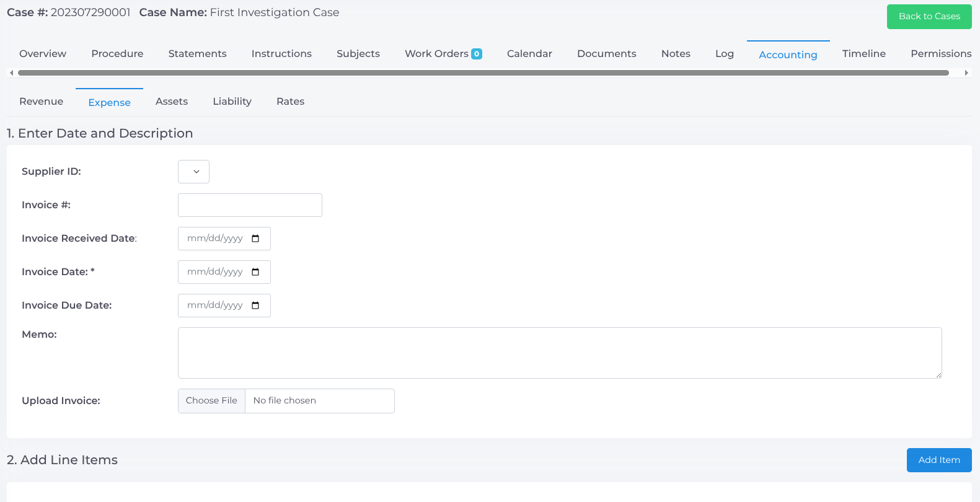Open the Rates sub-tab
This screenshot has width=980, height=502.
(290, 102)
